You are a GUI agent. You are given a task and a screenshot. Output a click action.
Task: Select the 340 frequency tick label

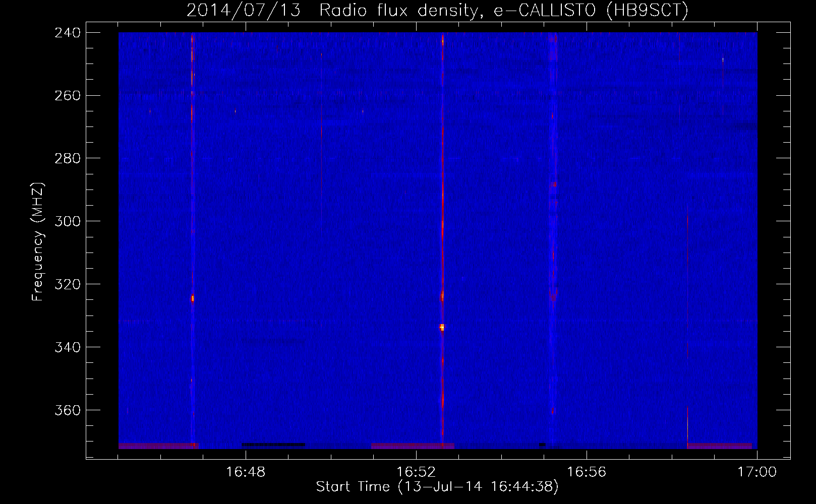pos(67,347)
